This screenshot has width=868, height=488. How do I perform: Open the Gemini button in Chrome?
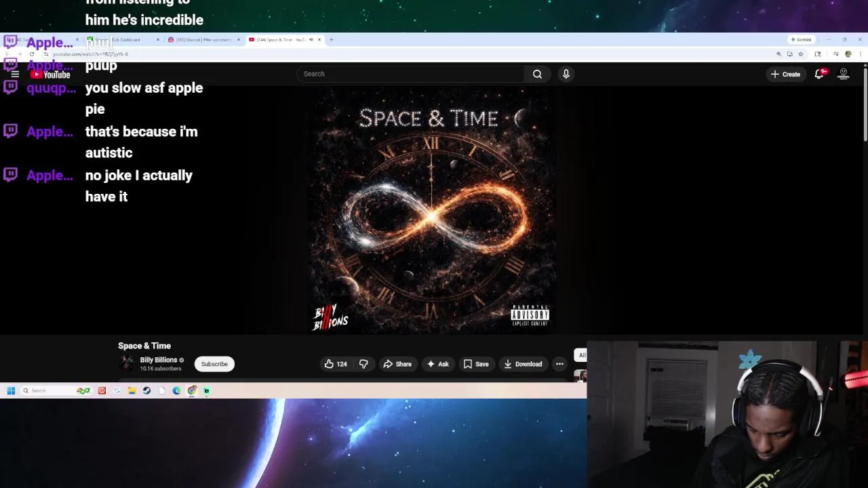tap(802, 39)
